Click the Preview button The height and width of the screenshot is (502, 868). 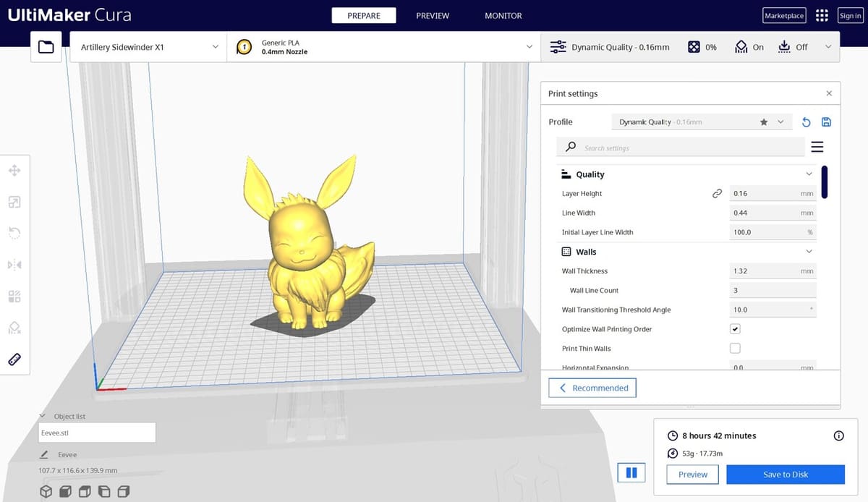(x=692, y=475)
